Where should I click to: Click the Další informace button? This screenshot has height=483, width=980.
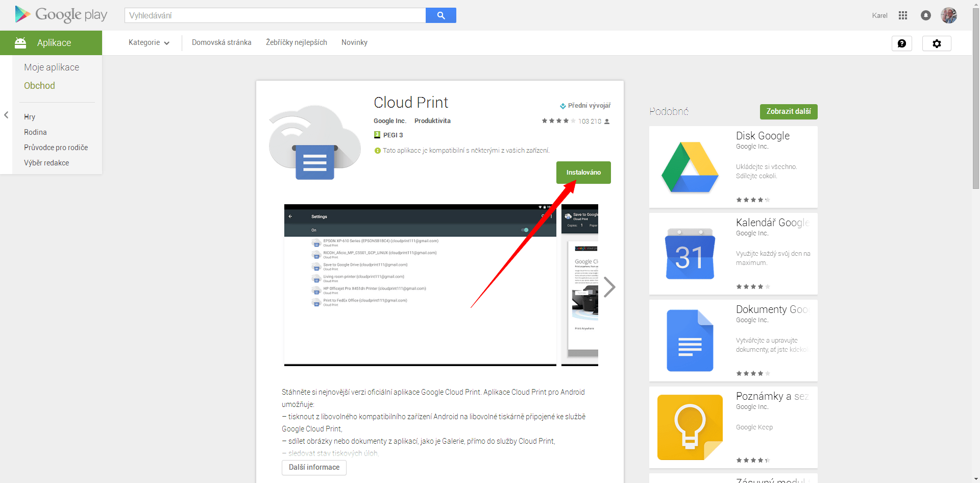(x=314, y=468)
